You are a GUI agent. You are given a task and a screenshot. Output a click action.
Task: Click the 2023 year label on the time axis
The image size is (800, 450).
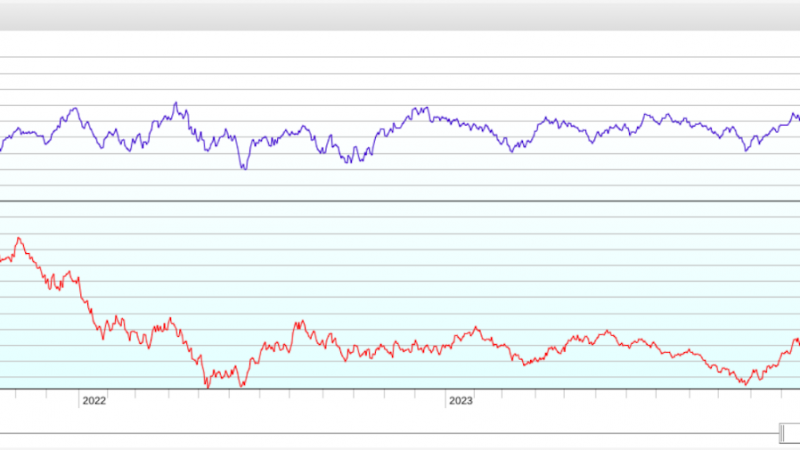[x=460, y=401]
